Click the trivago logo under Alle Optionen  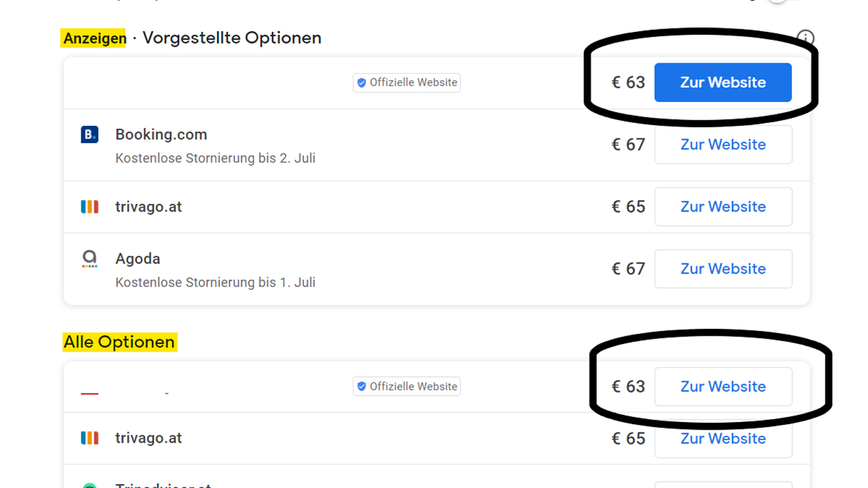click(90, 438)
